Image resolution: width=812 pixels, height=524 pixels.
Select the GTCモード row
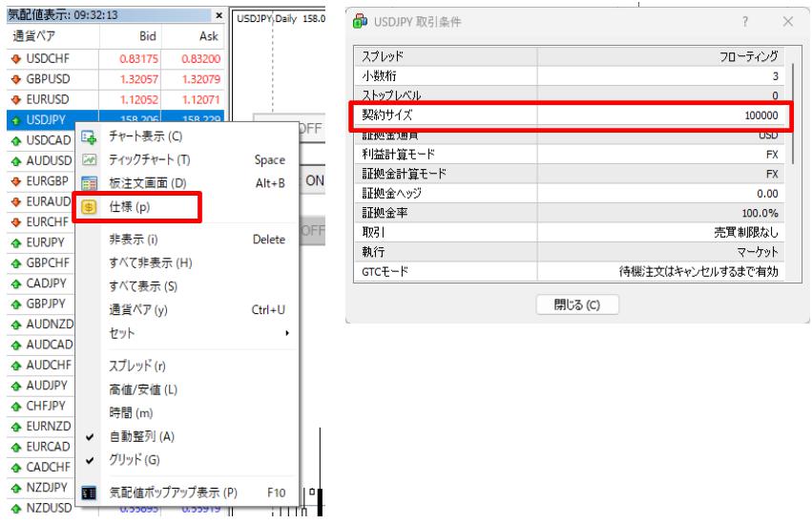click(x=569, y=271)
